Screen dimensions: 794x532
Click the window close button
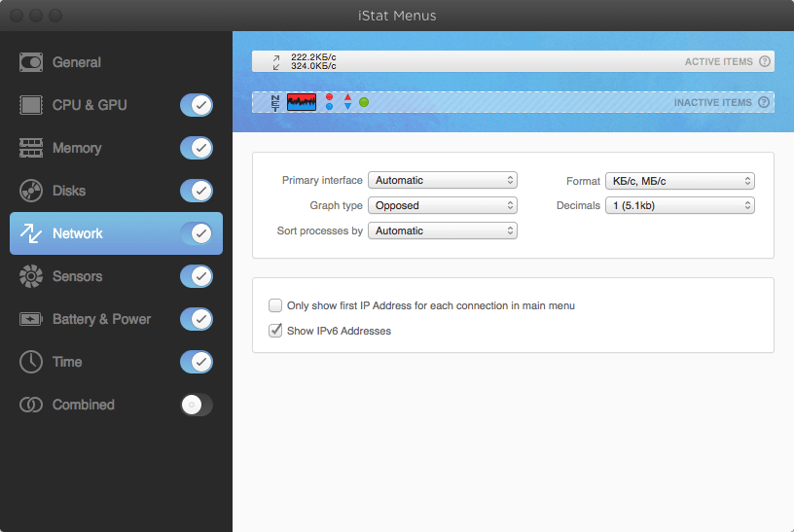(17, 16)
